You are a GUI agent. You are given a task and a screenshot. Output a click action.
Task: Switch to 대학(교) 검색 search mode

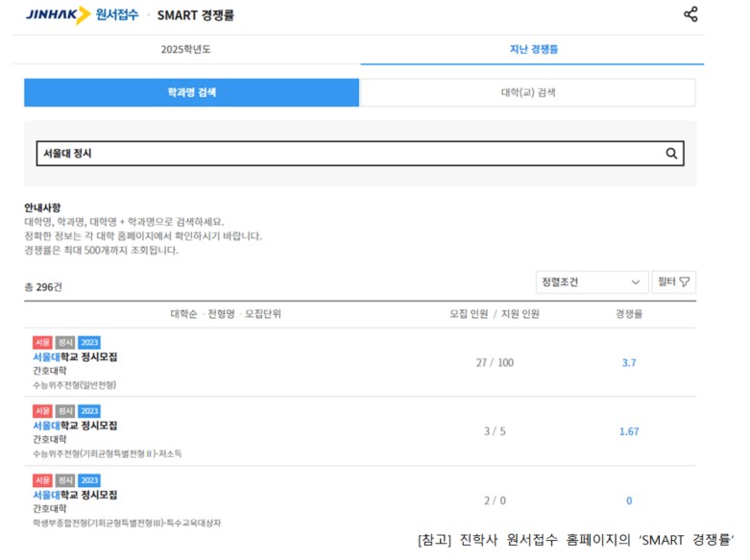527,93
